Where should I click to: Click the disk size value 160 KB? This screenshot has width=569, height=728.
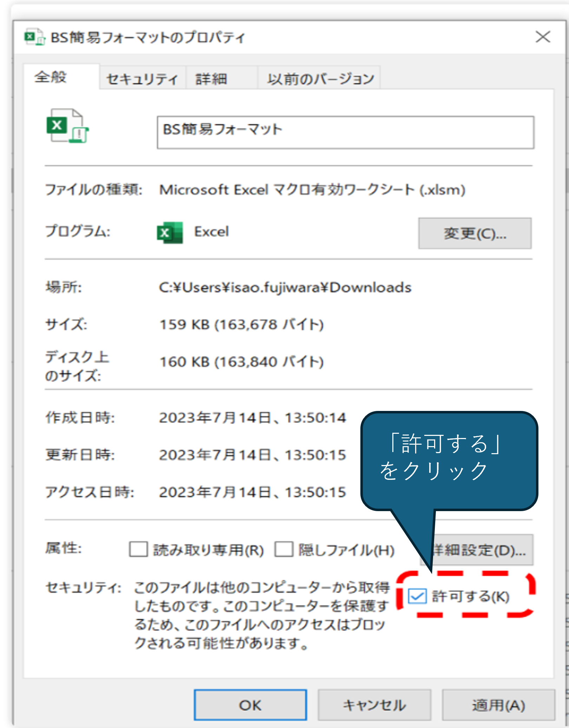click(242, 362)
